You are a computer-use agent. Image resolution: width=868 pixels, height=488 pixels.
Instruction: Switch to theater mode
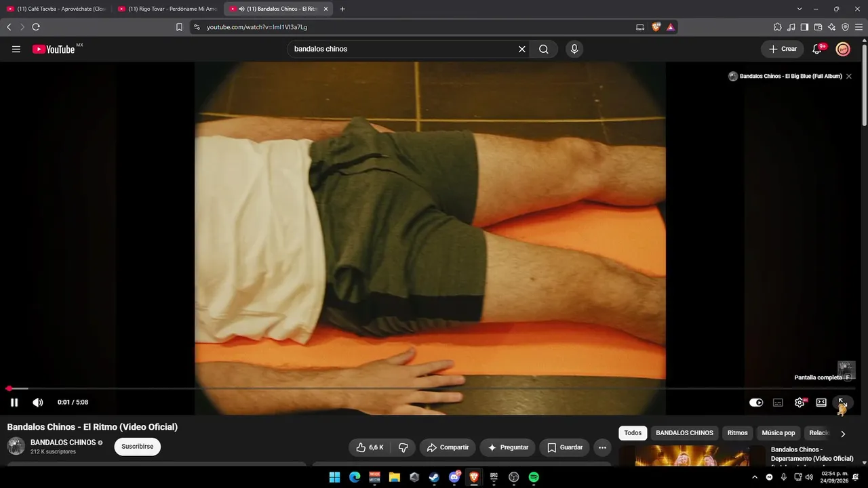821,403
